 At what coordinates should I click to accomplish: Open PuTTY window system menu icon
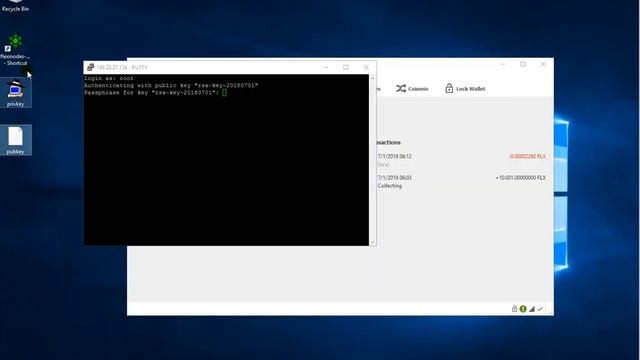tap(90, 67)
